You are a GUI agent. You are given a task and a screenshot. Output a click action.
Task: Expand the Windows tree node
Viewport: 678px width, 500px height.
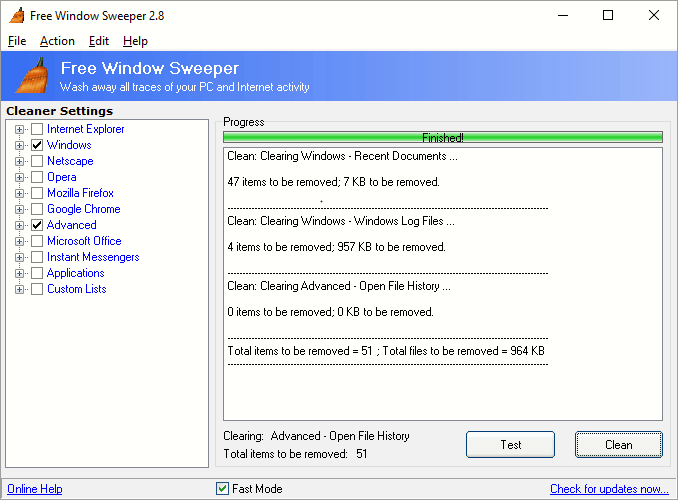click(19, 145)
